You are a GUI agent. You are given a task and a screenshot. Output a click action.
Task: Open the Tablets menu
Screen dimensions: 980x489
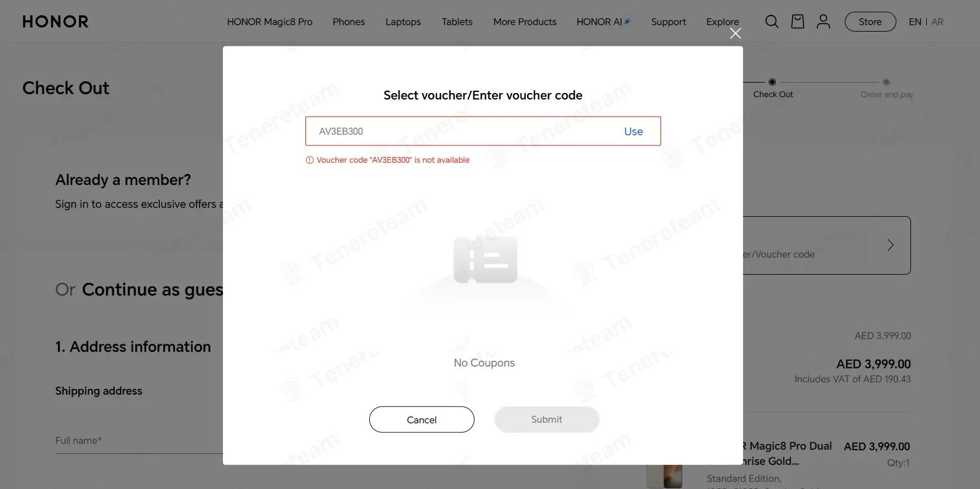click(457, 22)
